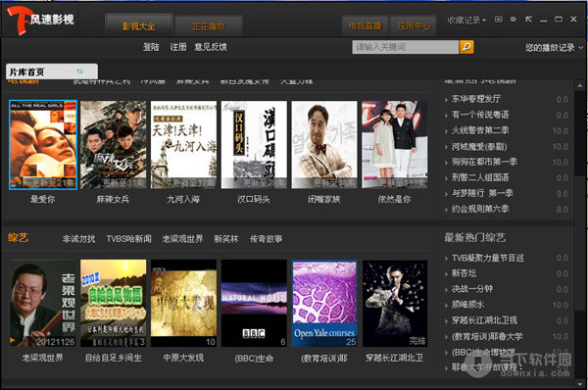This screenshot has height=390, width=588.
Task: Click the 最爱你 title text
Action: coord(43,199)
